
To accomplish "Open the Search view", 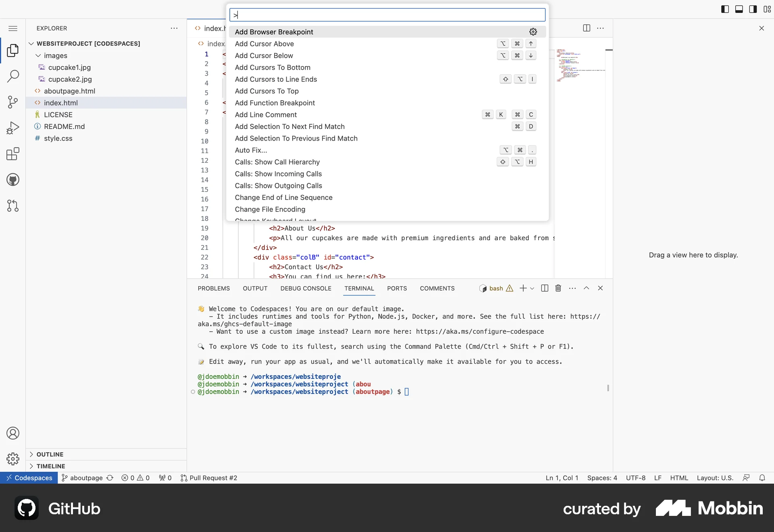I will (x=13, y=76).
